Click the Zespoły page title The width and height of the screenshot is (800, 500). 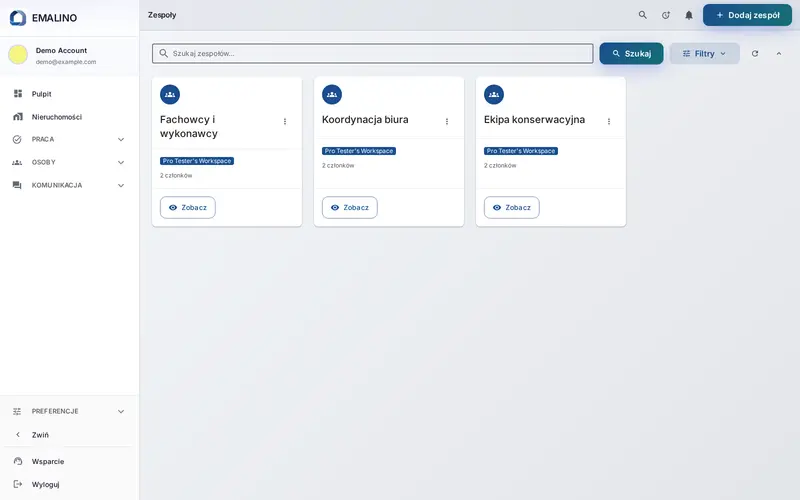tap(162, 15)
